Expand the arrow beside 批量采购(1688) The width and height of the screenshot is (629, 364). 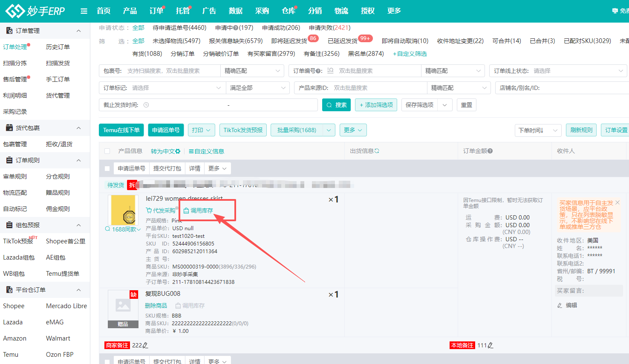click(329, 130)
